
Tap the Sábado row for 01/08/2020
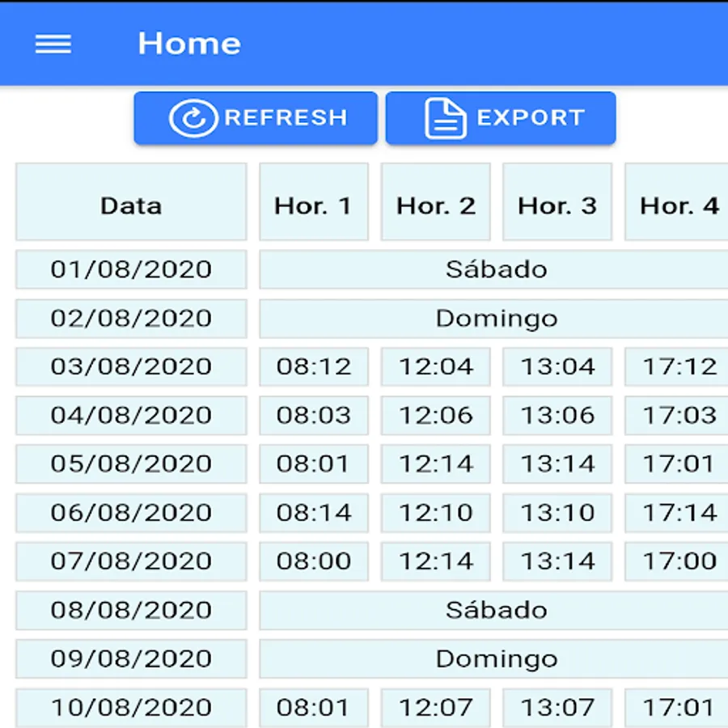(495, 269)
